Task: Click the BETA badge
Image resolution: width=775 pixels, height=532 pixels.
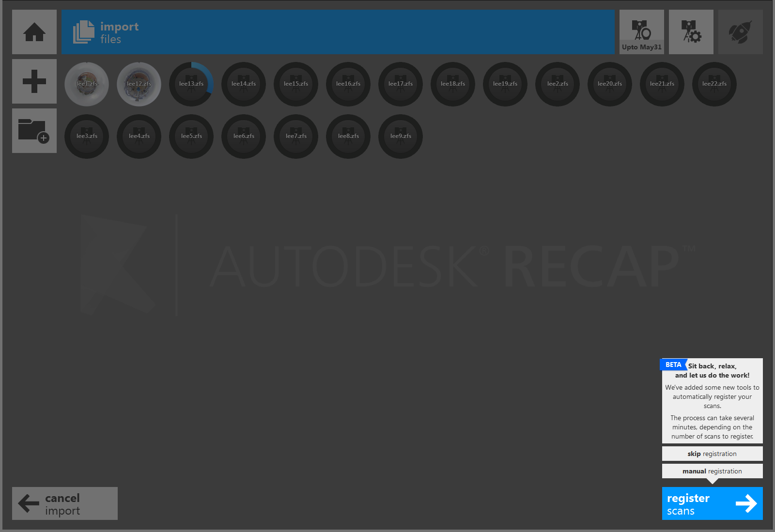Action: tap(673, 365)
